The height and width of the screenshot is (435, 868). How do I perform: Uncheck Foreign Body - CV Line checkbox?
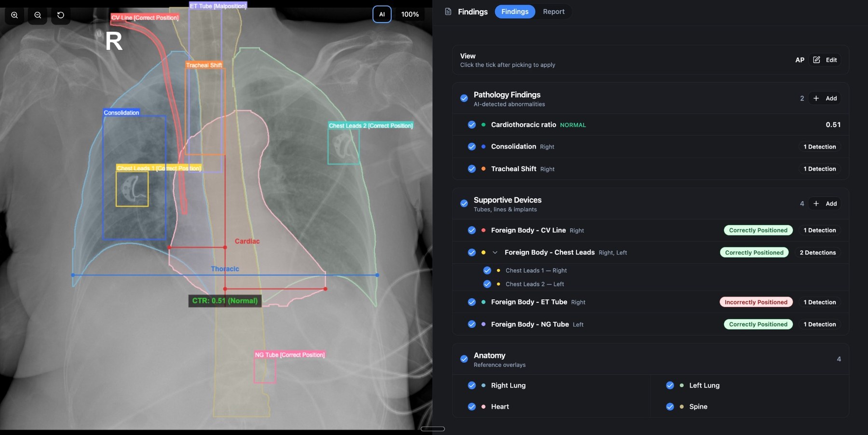[x=472, y=231]
